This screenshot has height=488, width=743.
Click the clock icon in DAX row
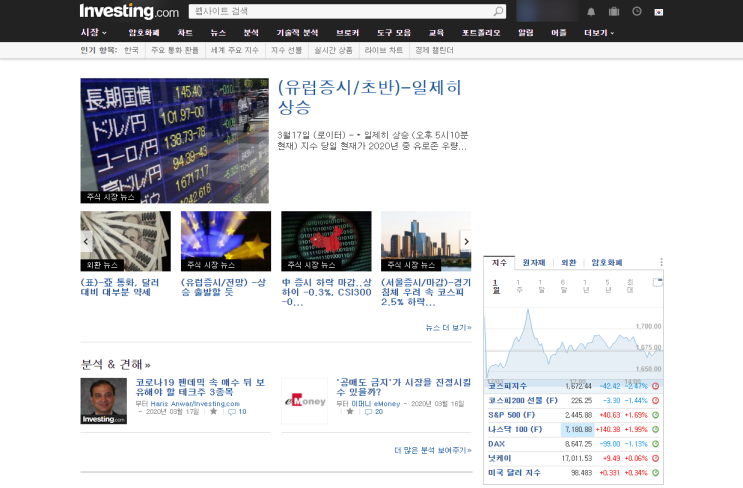(x=656, y=444)
